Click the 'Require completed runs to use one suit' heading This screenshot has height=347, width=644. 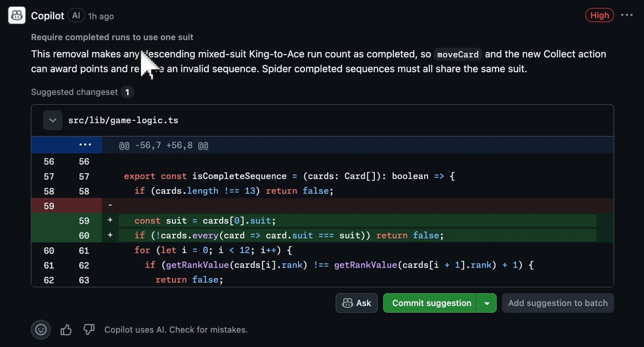click(112, 37)
